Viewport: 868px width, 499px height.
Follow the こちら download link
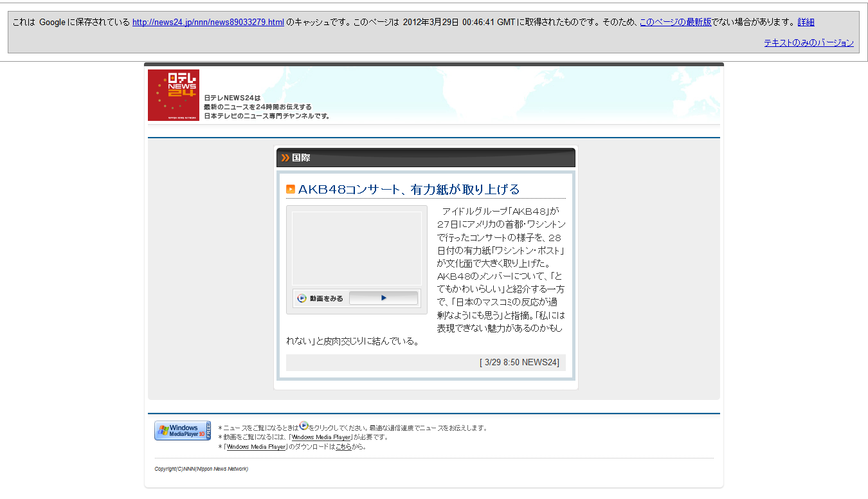click(x=343, y=447)
